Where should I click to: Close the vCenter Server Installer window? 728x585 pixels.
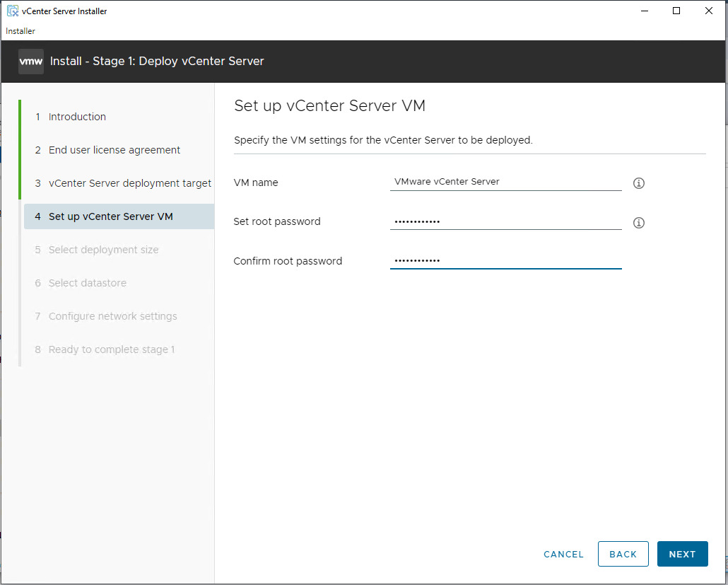tap(708, 11)
